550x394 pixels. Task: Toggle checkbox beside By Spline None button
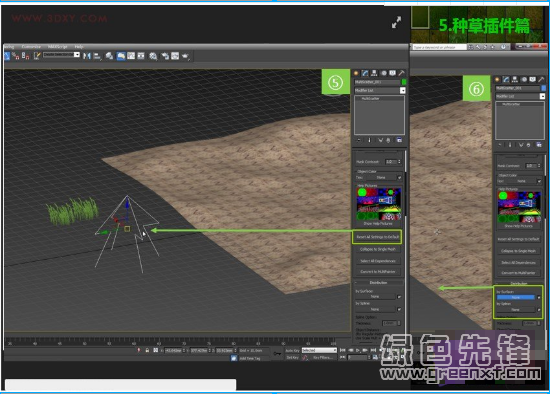[399, 309]
